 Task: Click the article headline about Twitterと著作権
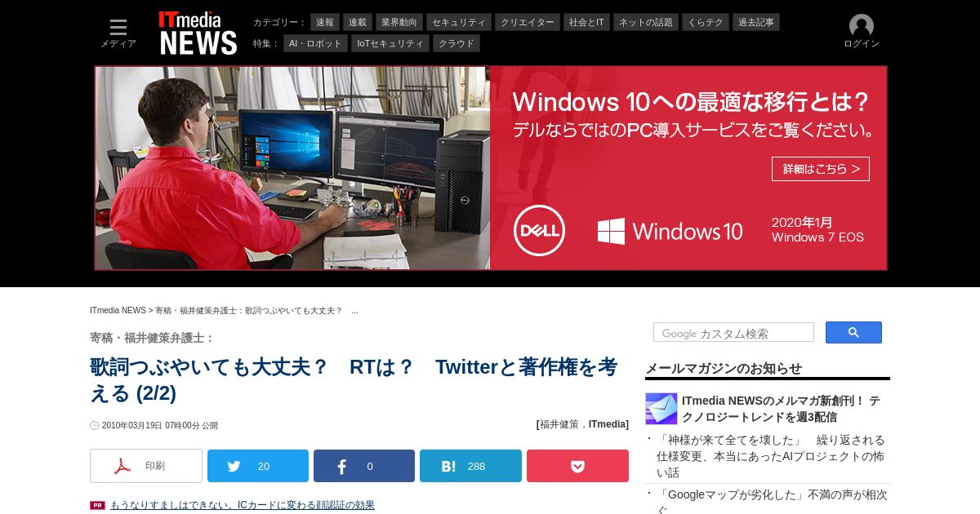pos(354,379)
